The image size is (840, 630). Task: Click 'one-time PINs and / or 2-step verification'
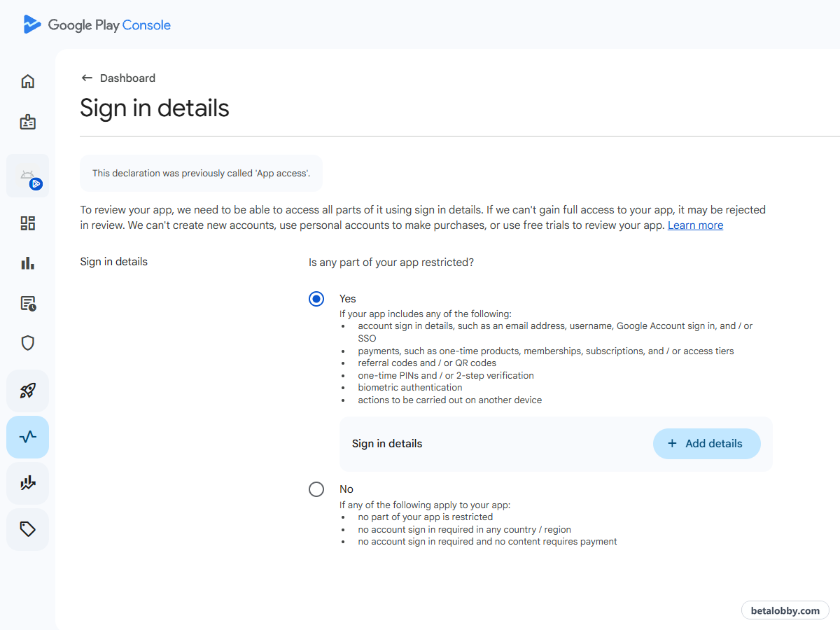446,376
